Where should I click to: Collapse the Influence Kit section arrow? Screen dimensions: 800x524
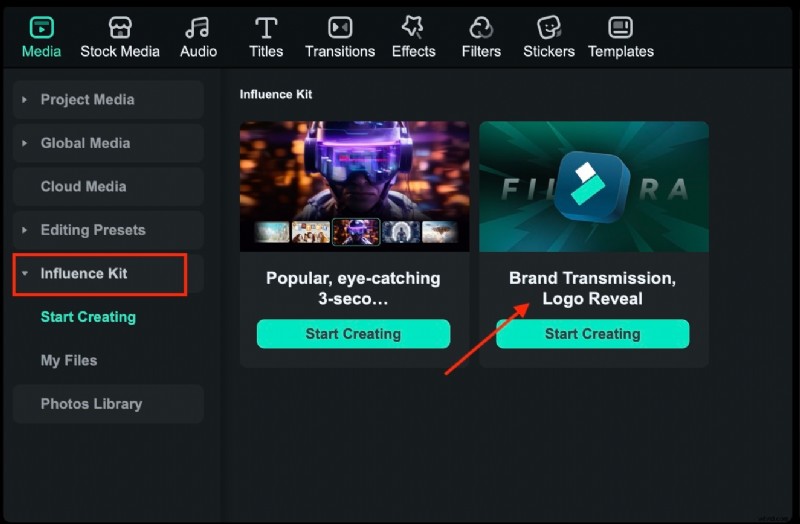tap(24, 273)
